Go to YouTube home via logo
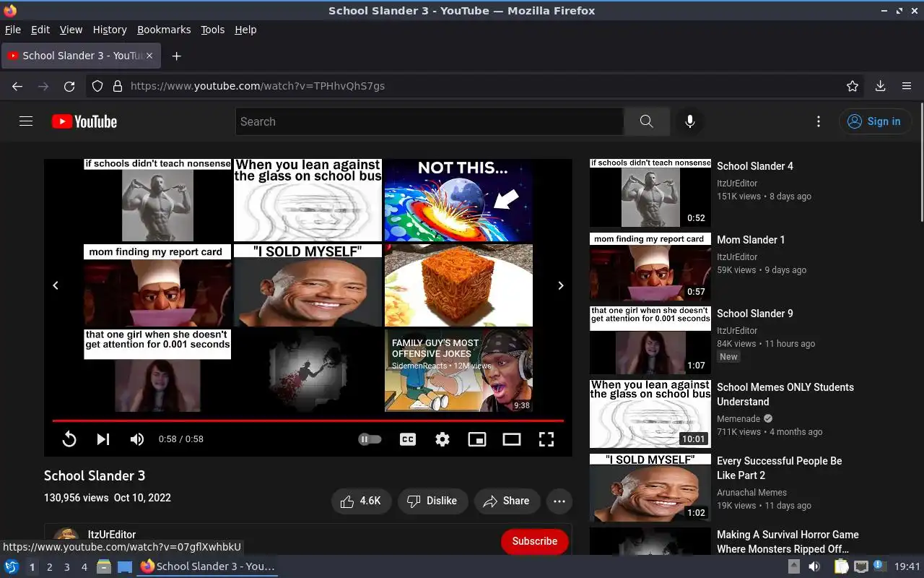924x578 pixels. click(x=84, y=121)
